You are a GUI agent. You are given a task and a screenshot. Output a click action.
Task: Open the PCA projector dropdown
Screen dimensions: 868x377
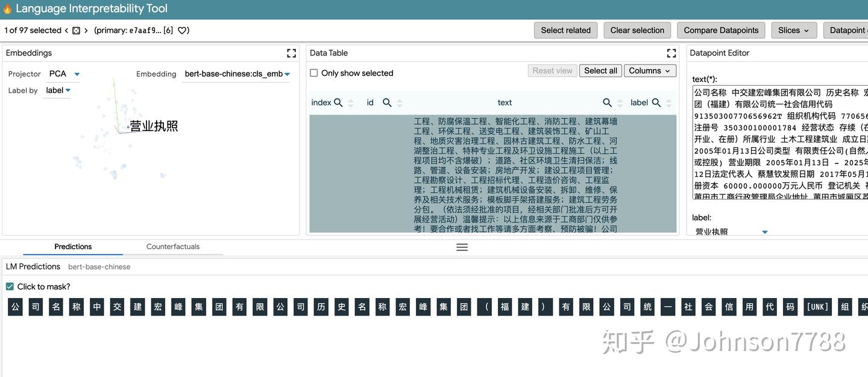[x=63, y=74]
